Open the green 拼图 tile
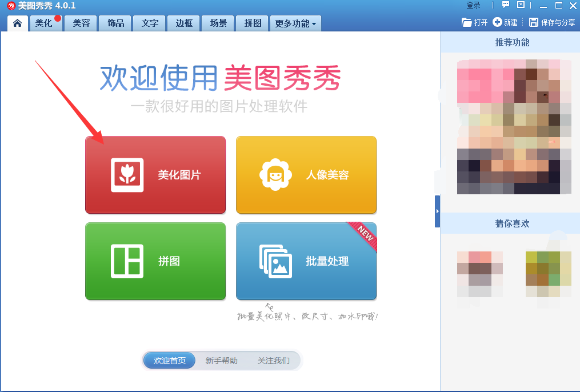 coord(155,261)
